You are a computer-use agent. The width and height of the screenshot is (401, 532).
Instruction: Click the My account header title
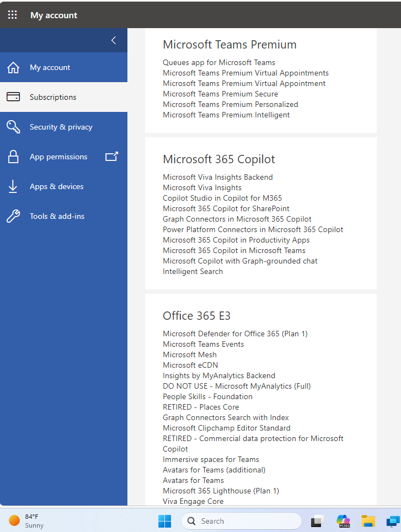(x=54, y=15)
